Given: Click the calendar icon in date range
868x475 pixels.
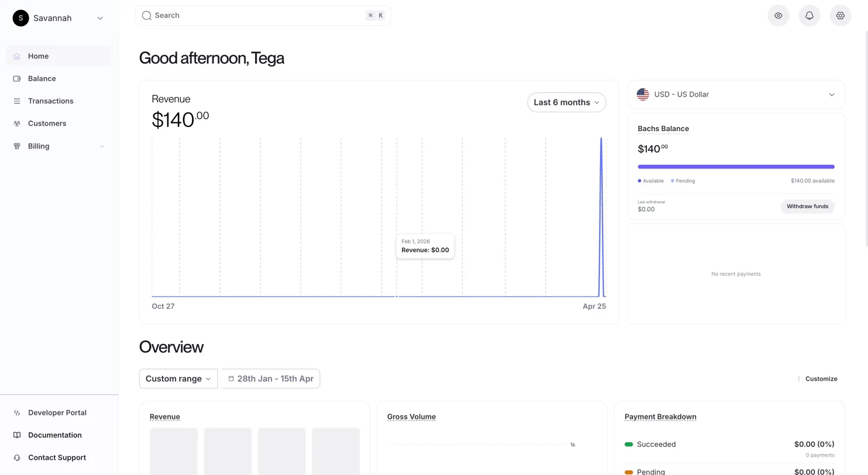Looking at the screenshot, I should 231,378.
